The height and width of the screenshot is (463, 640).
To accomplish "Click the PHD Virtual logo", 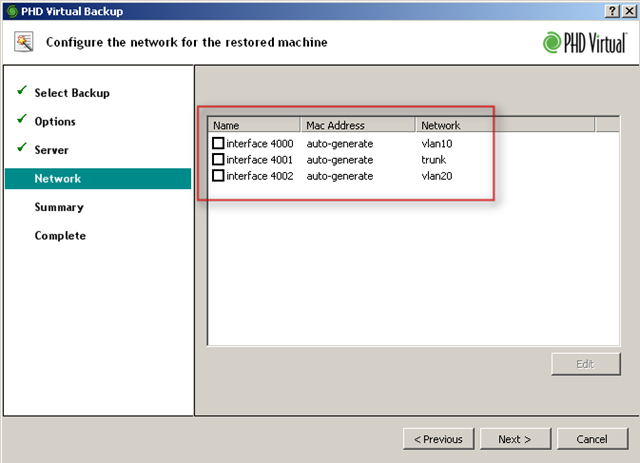I will [x=586, y=42].
